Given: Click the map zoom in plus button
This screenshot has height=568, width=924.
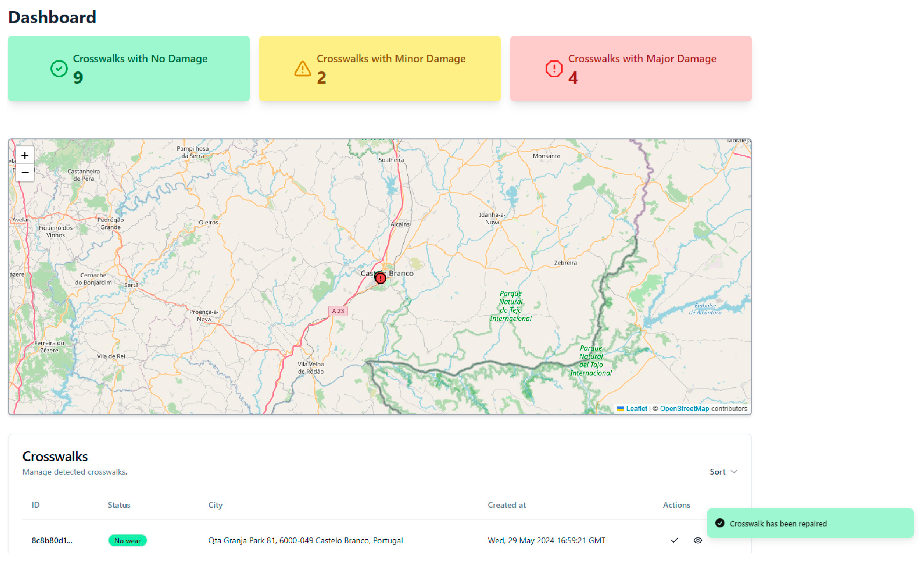Looking at the screenshot, I should 25,155.
